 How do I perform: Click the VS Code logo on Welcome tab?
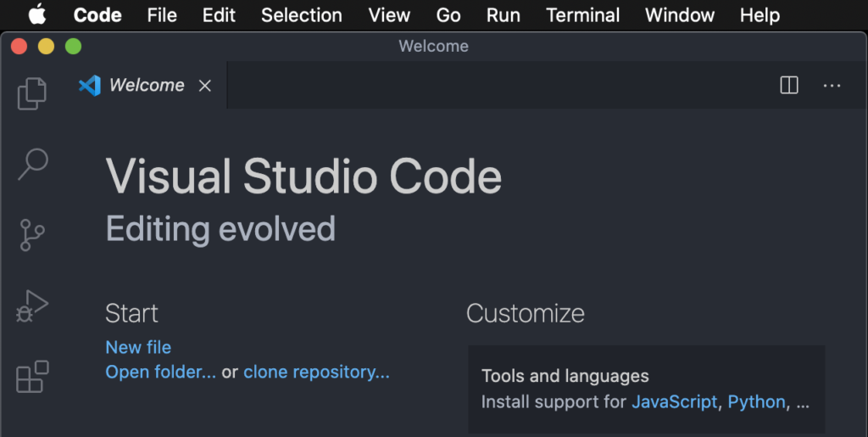click(90, 86)
